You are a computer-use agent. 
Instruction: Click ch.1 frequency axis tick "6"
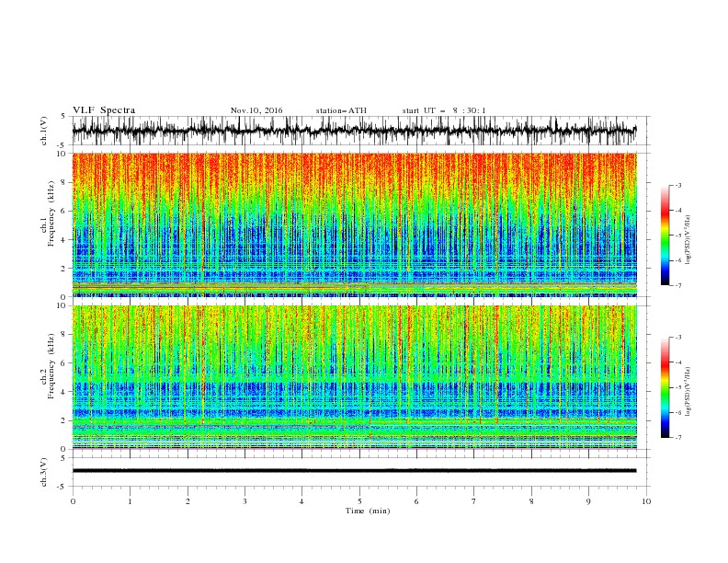tap(64, 211)
